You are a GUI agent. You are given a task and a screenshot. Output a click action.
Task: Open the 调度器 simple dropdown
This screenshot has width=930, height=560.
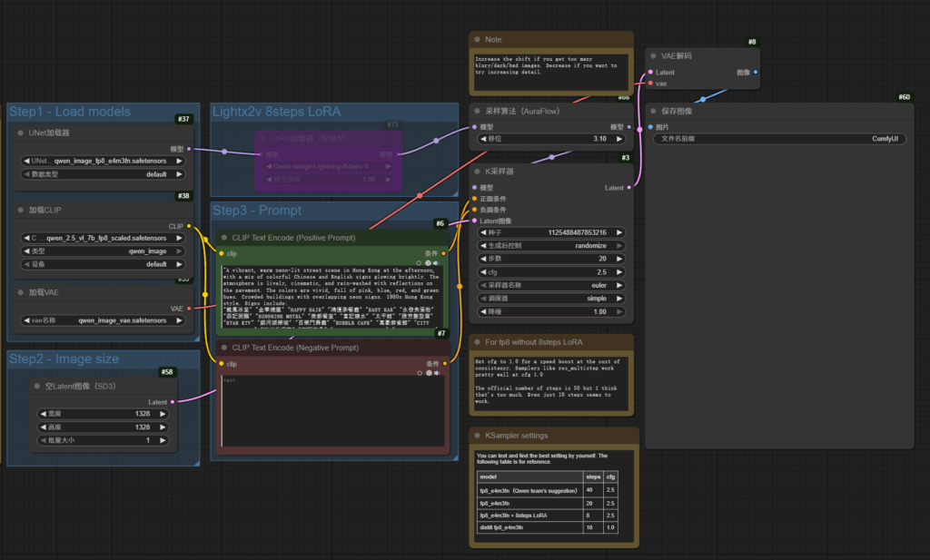click(x=550, y=298)
